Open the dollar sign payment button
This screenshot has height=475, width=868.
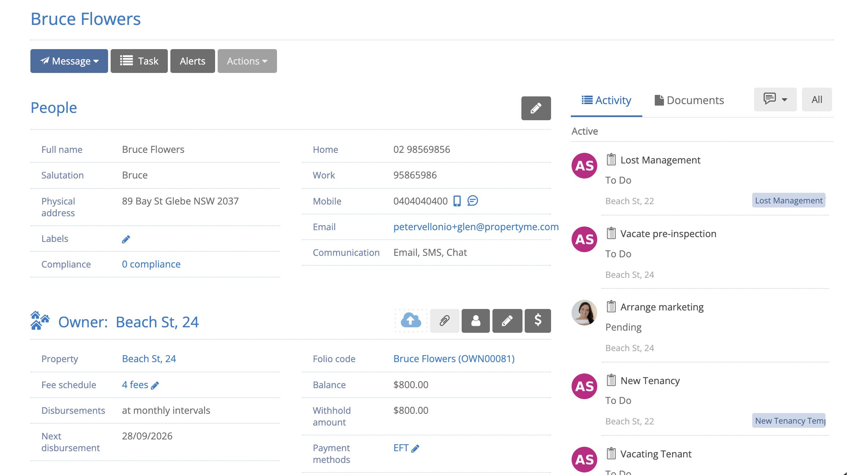pyautogui.click(x=538, y=321)
